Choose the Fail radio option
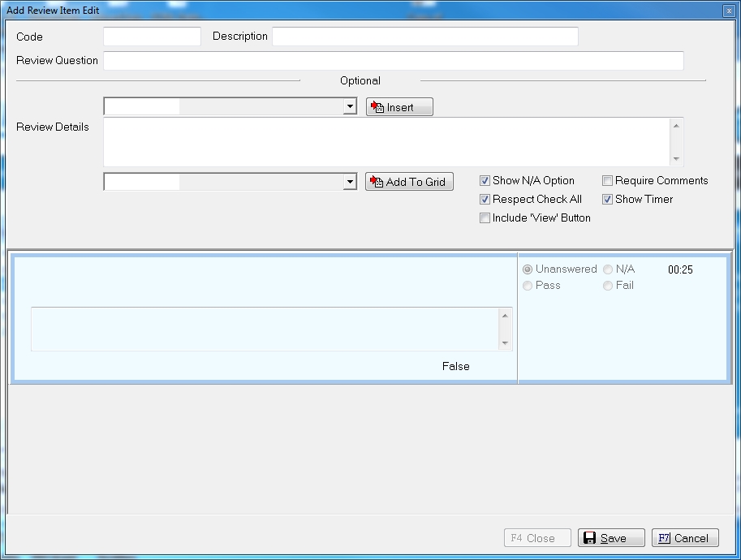 pos(608,286)
